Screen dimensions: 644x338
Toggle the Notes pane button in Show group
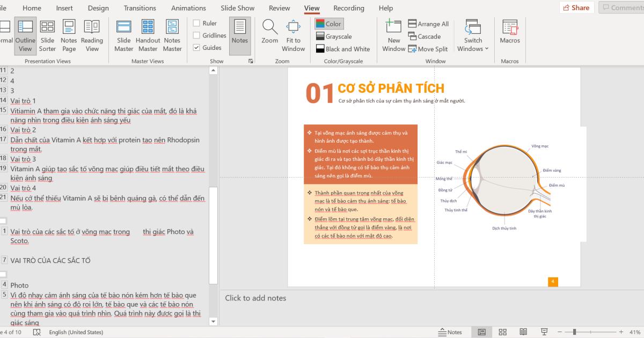[240, 35]
